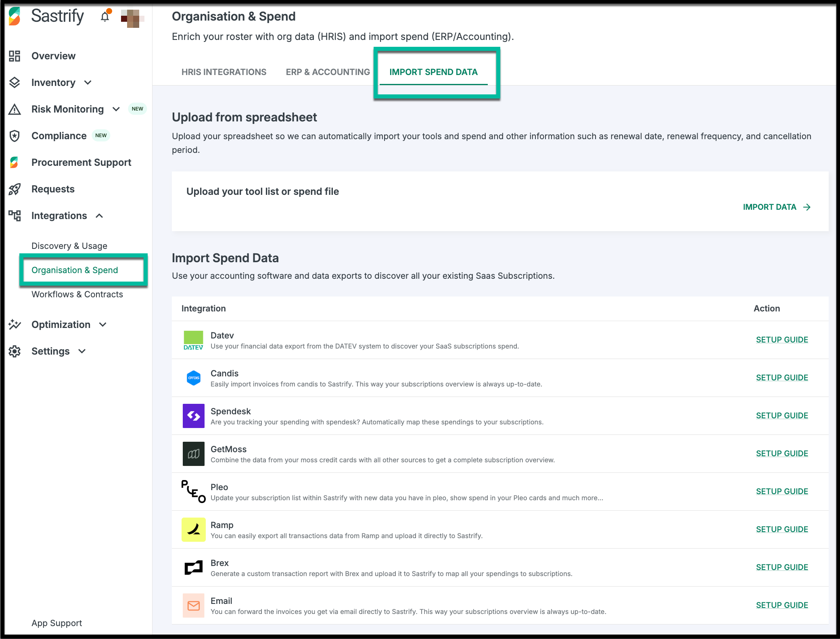
Task: Open the user avatar menu
Action: 132,18
